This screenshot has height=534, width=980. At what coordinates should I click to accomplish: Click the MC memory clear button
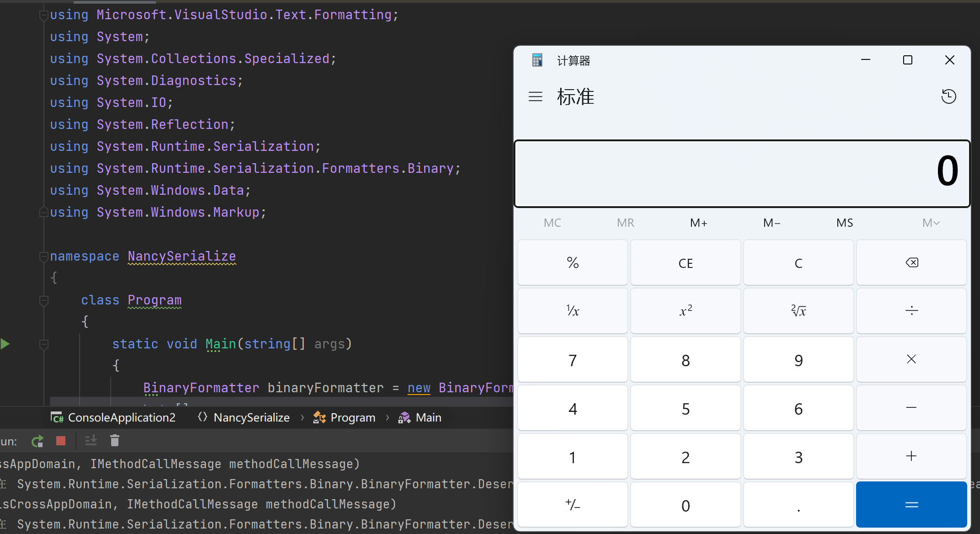(552, 223)
